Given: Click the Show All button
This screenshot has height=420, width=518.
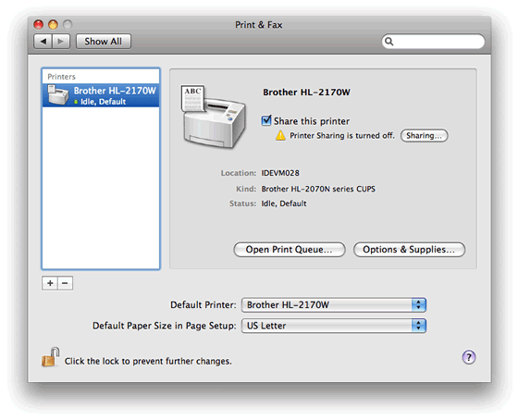Looking at the screenshot, I should click(x=104, y=42).
